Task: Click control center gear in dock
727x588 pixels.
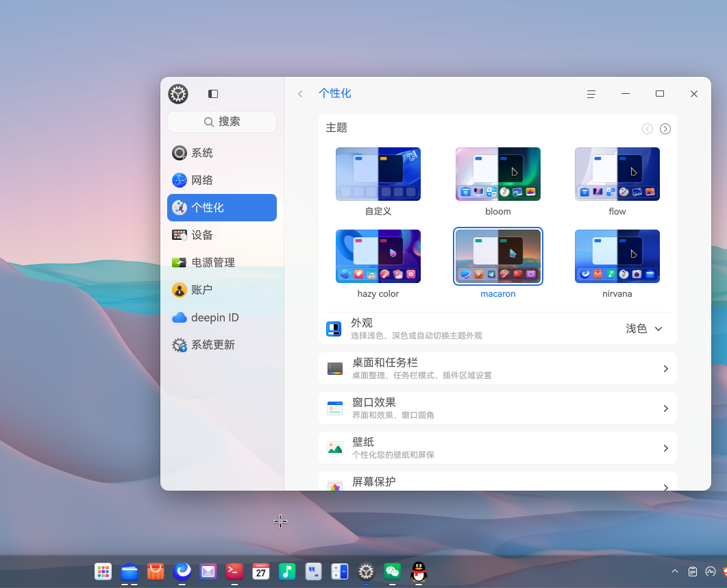Action: click(366, 572)
